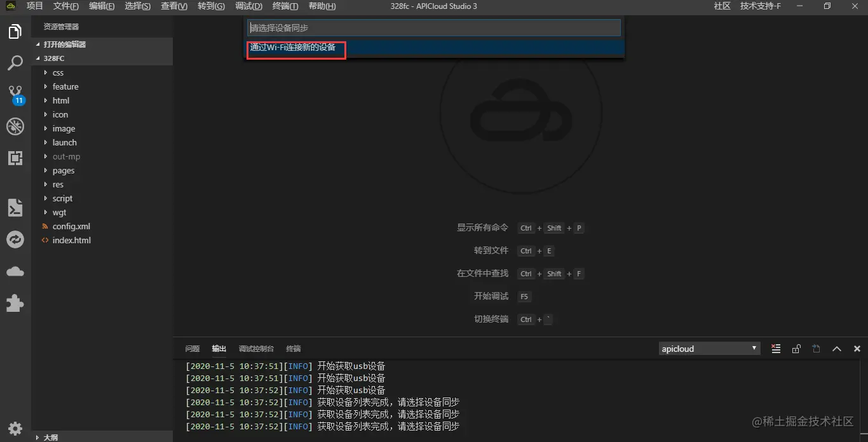Open the 查看(V) menu

(174, 6)
